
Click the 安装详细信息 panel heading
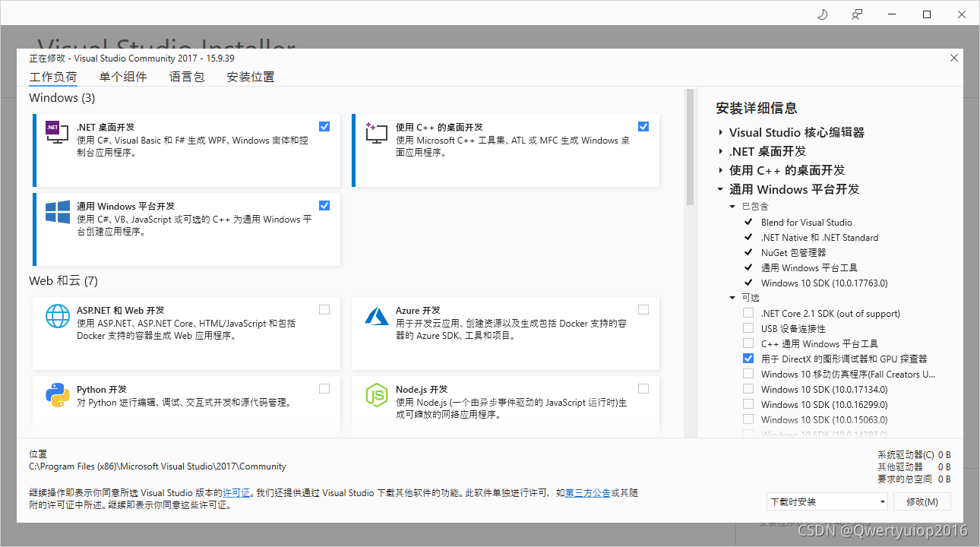click(757, 108)
